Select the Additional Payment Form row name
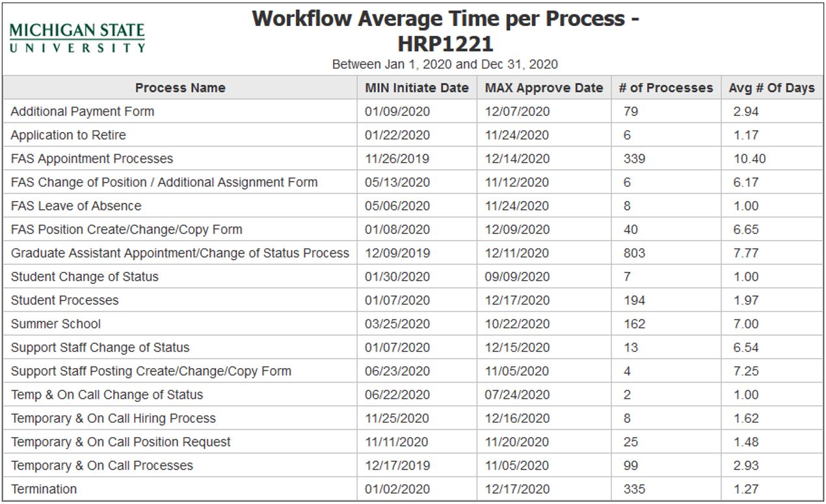Image resolution: width=826 pixels, height=504 pixels. 83,111
